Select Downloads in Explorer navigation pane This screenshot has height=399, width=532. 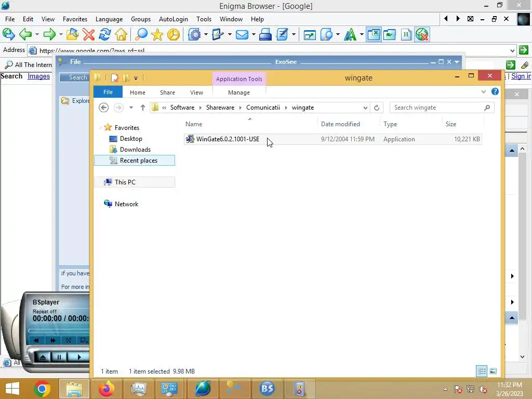click(x=135, y=150)
